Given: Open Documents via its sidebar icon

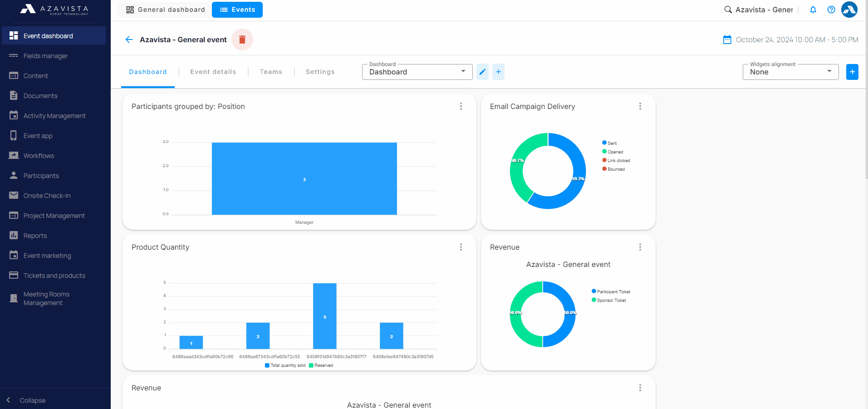Looking at the screenshot, I should 14,96.
